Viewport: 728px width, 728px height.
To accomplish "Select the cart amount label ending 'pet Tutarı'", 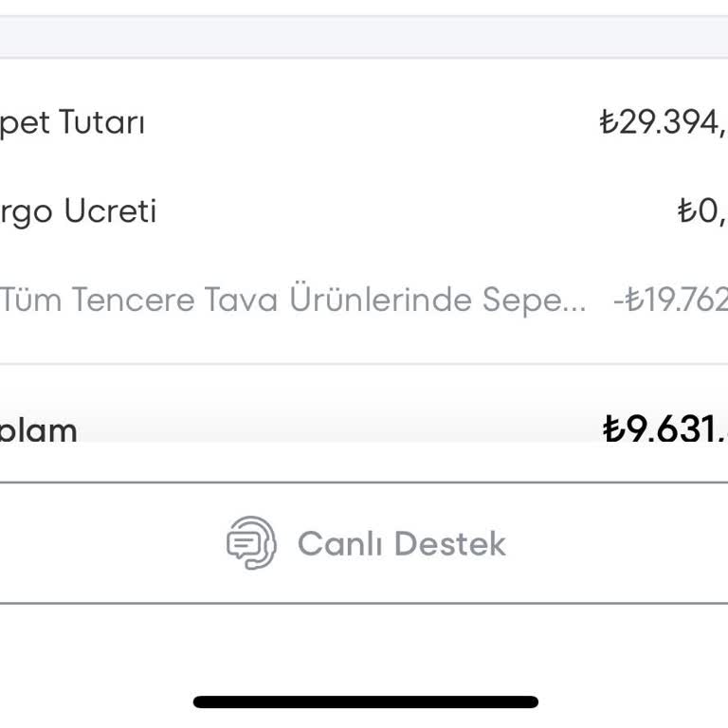I will (x=73, y=122).
